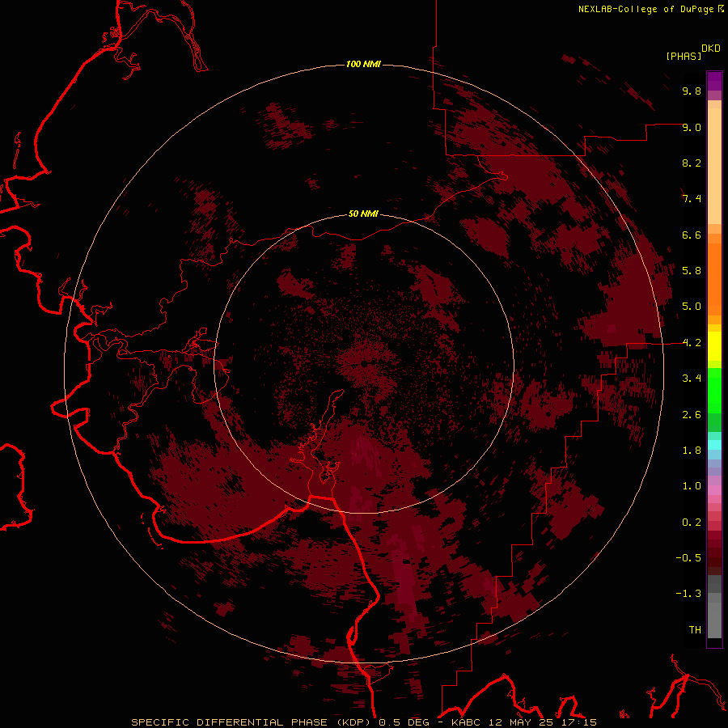The image size is (728, 728).
Task: Click the '6.6' value on the color scale
Action: click(x=692, y=235)
